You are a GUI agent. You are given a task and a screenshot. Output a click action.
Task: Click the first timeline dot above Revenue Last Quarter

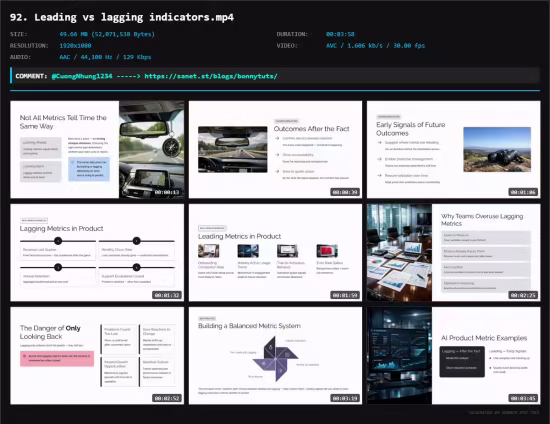(x=58, y=241)
